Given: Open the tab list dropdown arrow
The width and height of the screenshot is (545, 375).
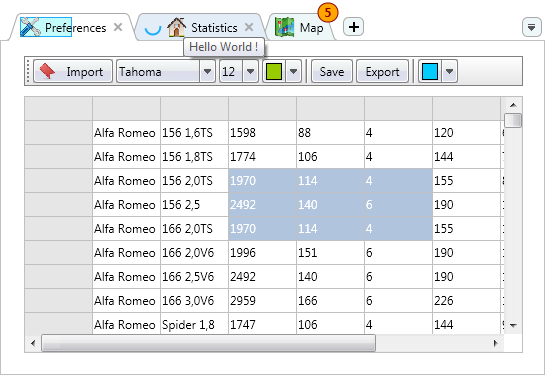Looking at the screenshot, I should pyautogui.click(x=531, y=27).
